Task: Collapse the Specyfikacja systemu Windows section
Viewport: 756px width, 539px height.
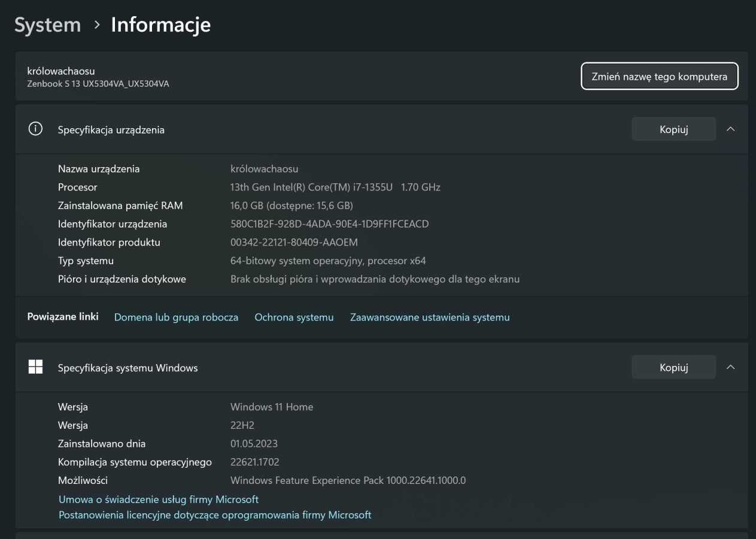Action: 730,367
